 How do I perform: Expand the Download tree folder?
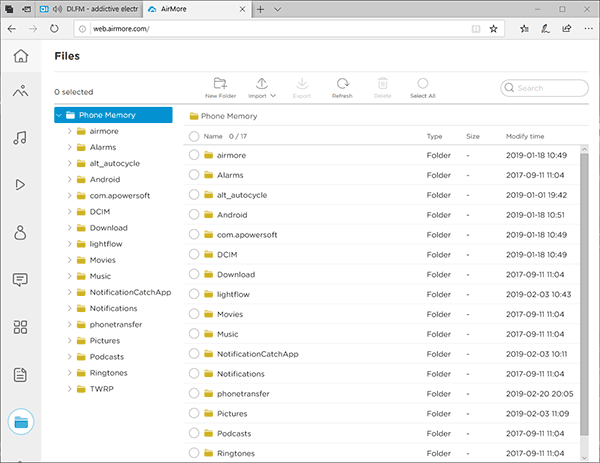(69, 228)
